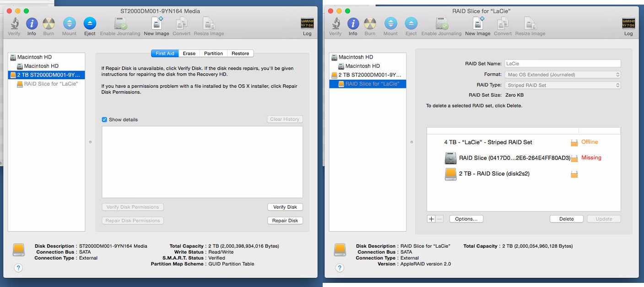The width and height of the screenshot is (644, 287).
Task: Click the Repair Disk button
Action: coord(285,221)
